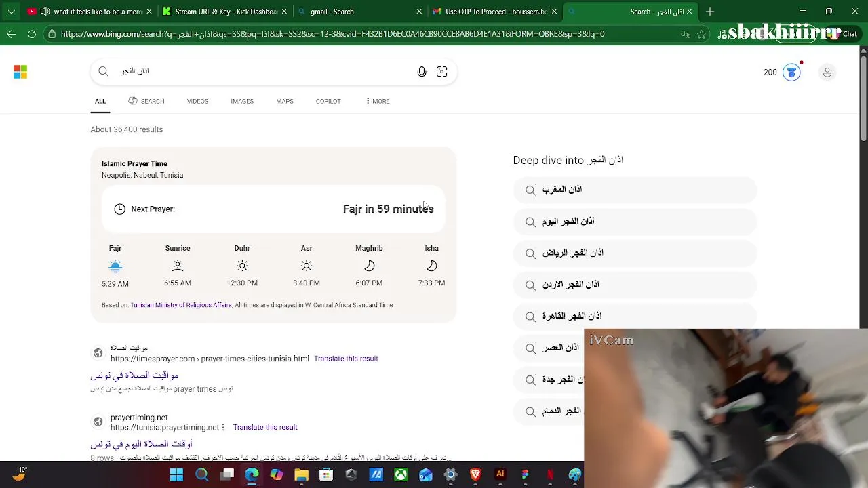The image size is (868, 488).
Task: Launch Microsoft Store from taskbar
Action: [326, 474]
